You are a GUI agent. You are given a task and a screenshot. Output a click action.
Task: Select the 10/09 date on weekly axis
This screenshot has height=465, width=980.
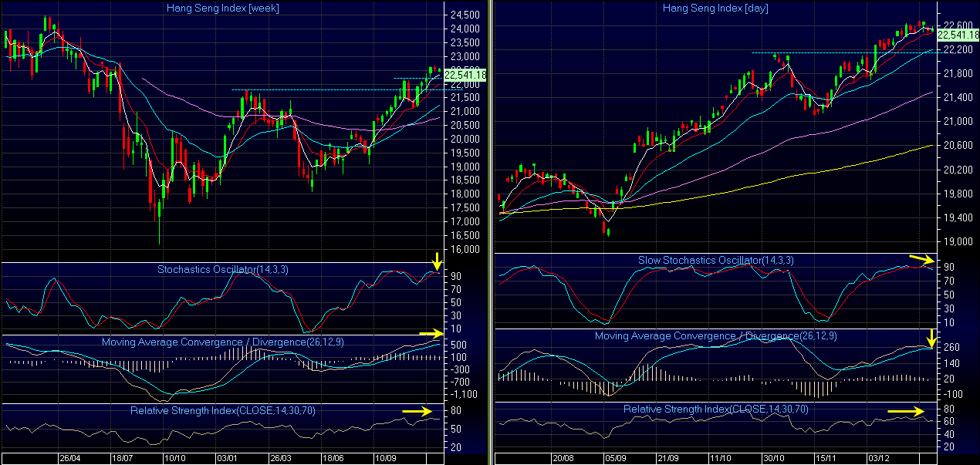click(x=384, y=458)
